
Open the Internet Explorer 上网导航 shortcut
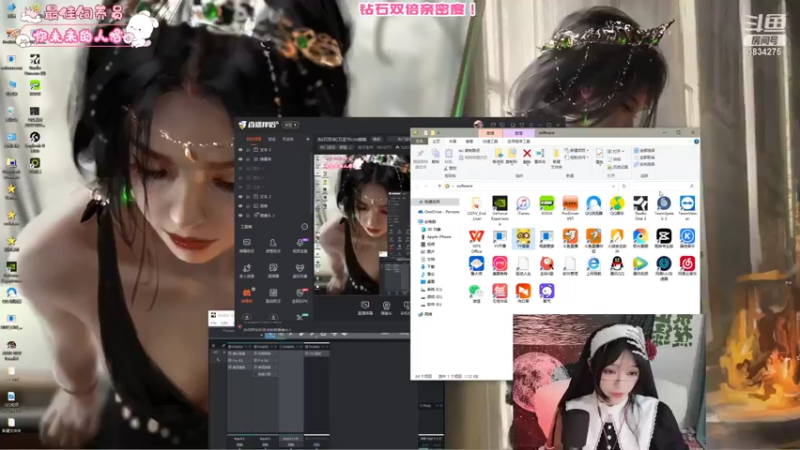[x=593, y=266]
